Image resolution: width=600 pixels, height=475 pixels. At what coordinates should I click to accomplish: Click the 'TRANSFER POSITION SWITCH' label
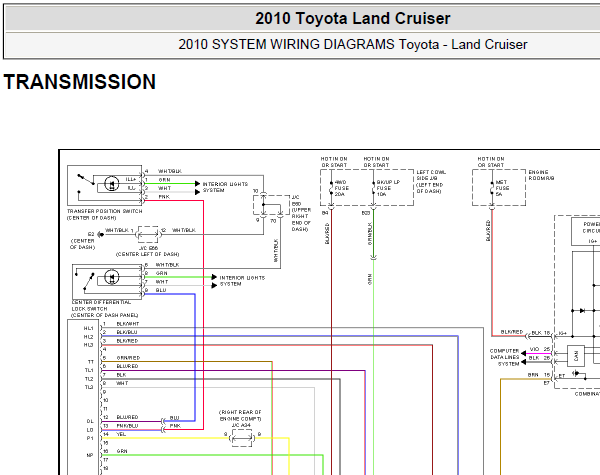tap(104, 211)
